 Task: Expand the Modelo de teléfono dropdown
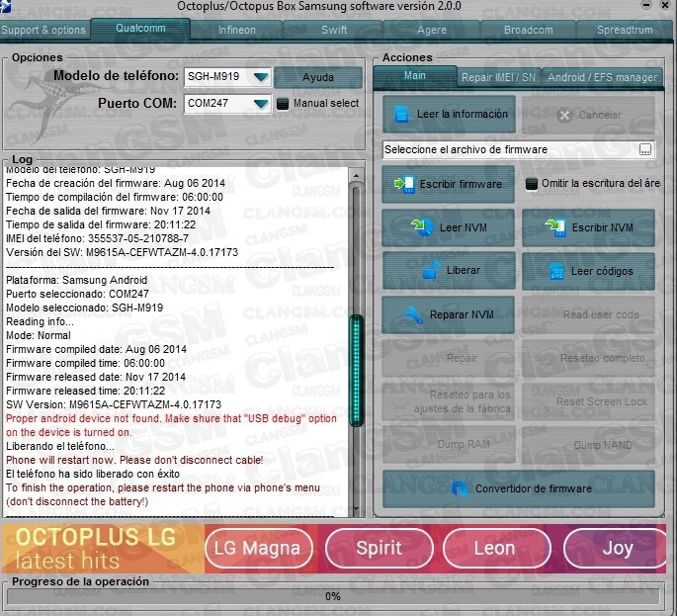tap(261, 77)
